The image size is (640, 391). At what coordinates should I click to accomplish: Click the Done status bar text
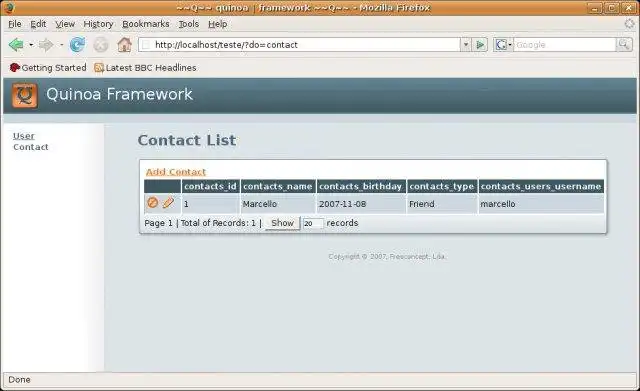(x=19, y=380)
